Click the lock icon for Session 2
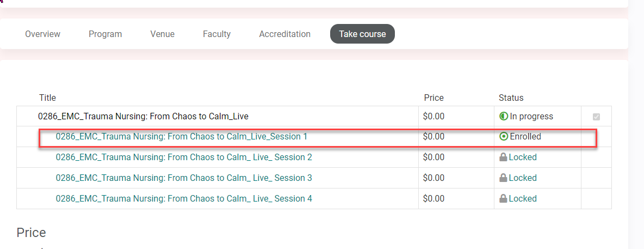The height and width of the screenshot is (249, 644). pyautogui.click(x=503, y=157)
